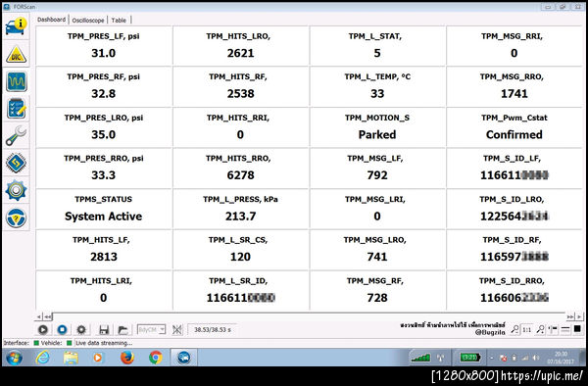Click the horizontal line layout icon

click(565, 329)
